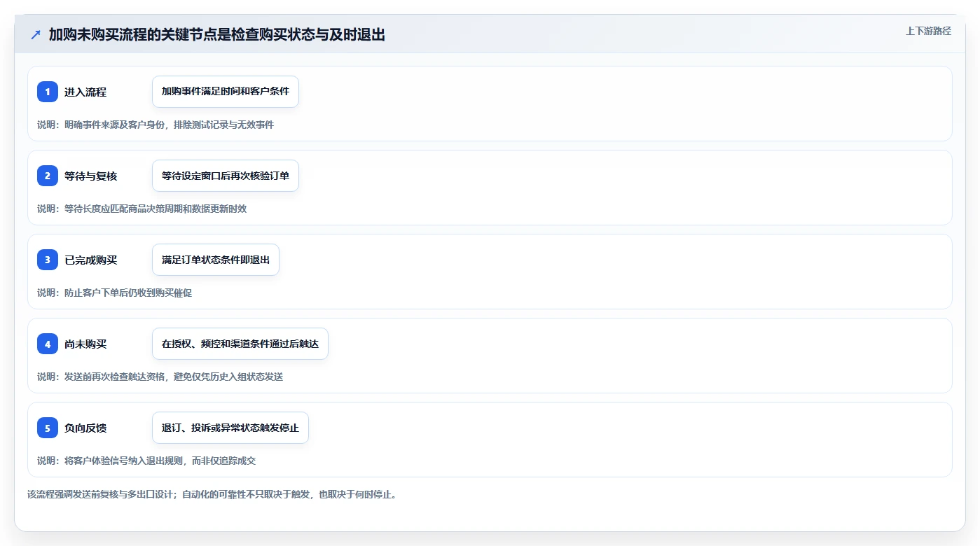980x546 pixels.
Task: Click the 等待设定窗口后再次核验订单 box
Action: tap(226, 176)
